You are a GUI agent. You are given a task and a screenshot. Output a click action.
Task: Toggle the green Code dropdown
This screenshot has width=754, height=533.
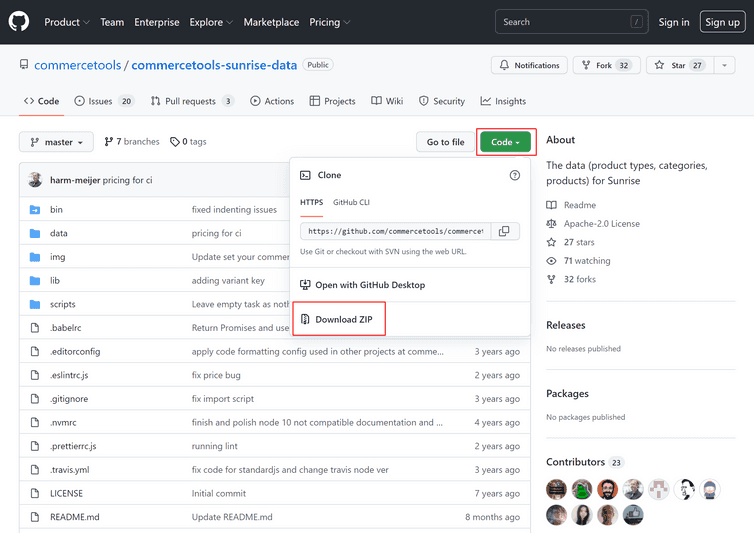click(505, 142)
